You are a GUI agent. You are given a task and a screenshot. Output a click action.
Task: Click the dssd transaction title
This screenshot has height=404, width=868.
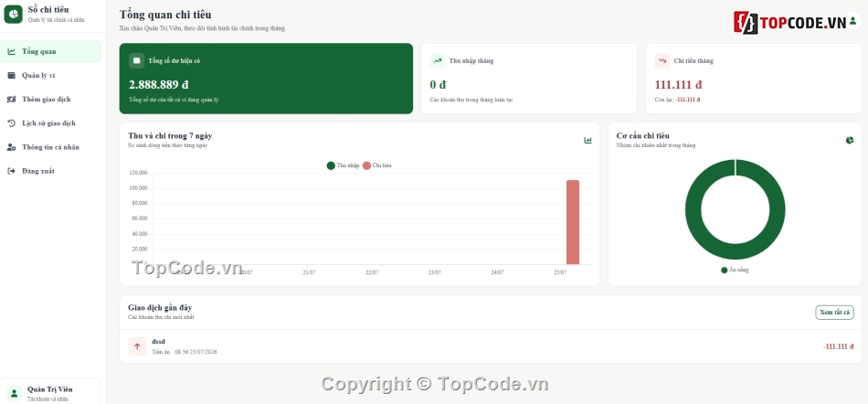click(158, 342)
